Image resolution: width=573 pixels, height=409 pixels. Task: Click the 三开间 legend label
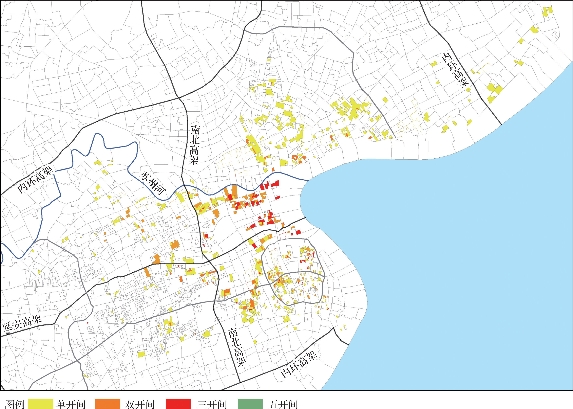click(x=212, y=404)
